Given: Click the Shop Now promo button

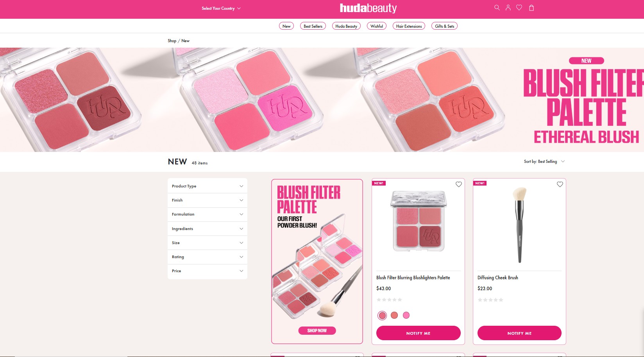Looking at the screenshot, I should (x=317, y=330).
